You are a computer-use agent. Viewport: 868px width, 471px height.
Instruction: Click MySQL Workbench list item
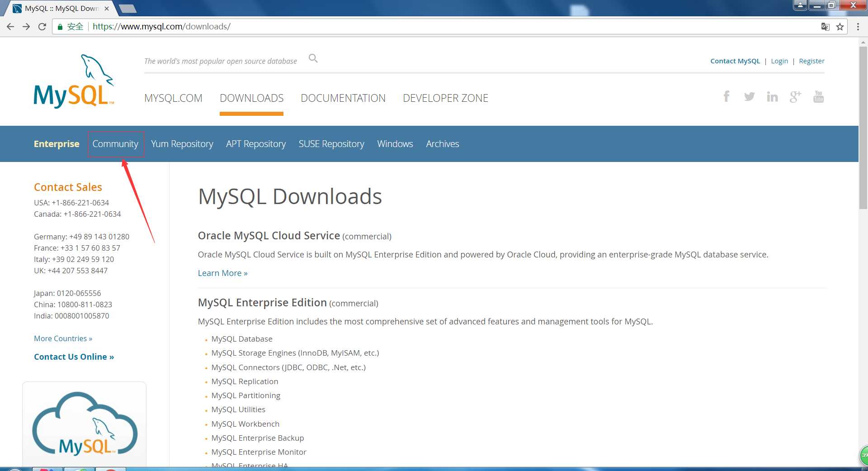pyautogui.click(x=245, y=424)
